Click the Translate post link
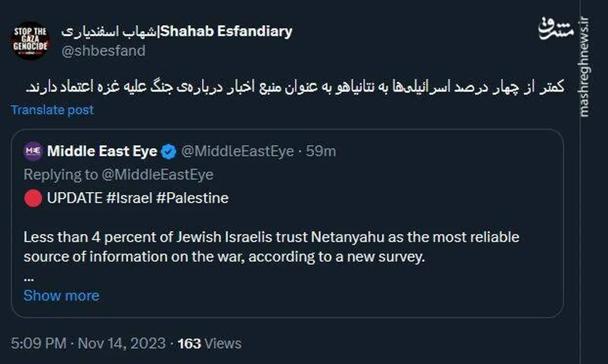This screenshot has width=608, height=364. 52,110
